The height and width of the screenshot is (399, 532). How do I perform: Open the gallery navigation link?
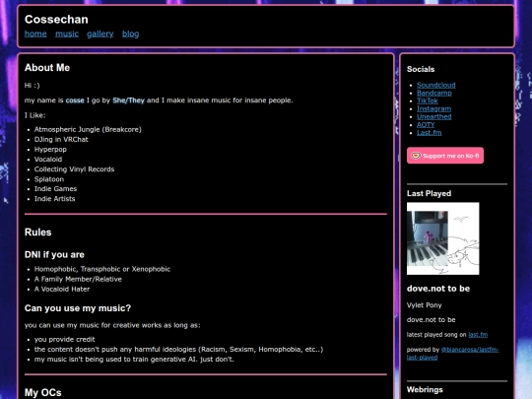100,33
